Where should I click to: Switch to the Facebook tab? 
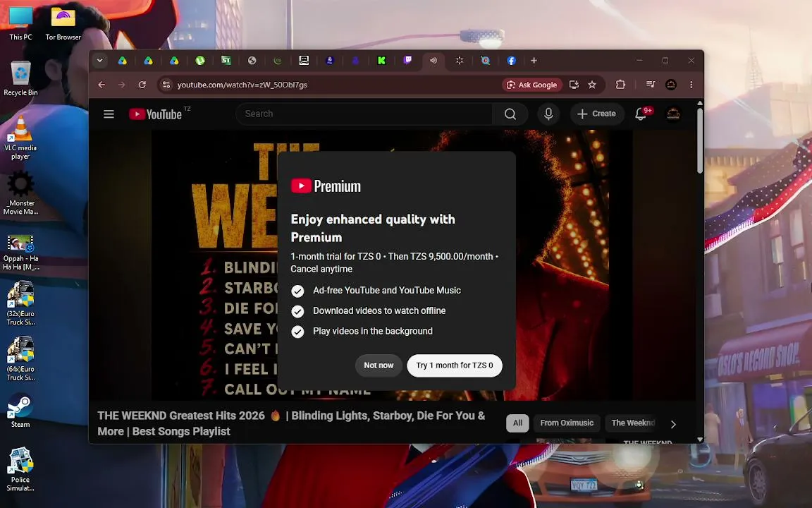click(511, 61)
